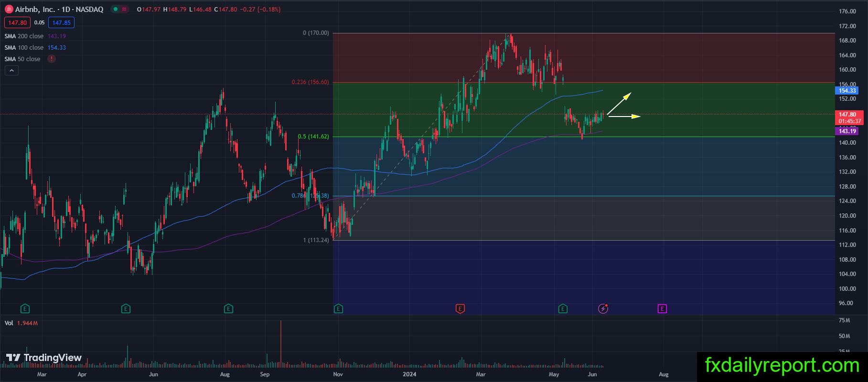
Task: Click the 108.00 price scale label
Action: (x=847, y=260)
